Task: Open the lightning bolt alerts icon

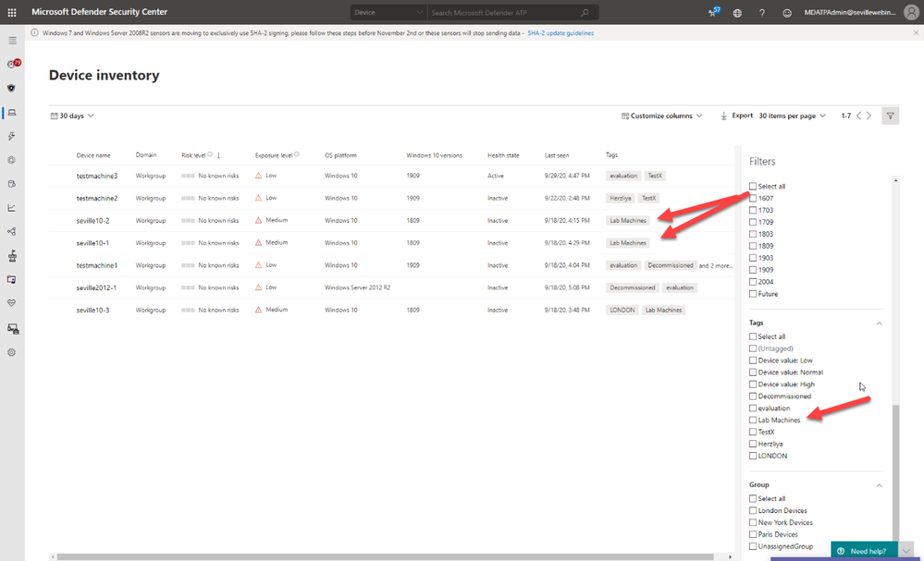Action: [x=11, y=136]
